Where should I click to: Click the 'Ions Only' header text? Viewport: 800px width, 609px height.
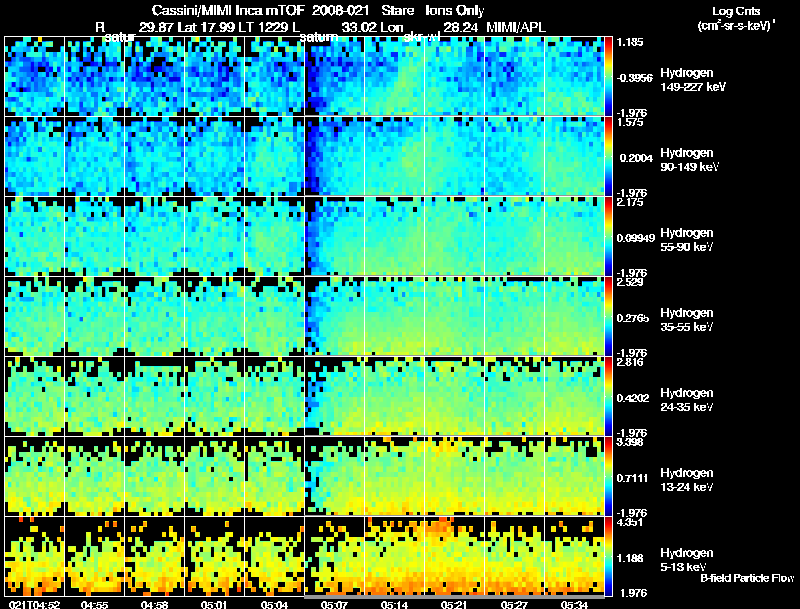tap(455, 10)
